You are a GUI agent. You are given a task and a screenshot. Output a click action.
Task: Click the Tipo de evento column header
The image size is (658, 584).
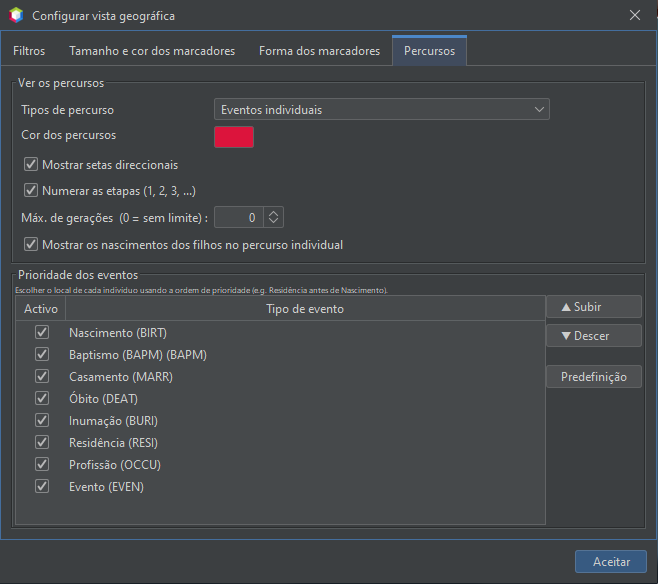[305, 308]
